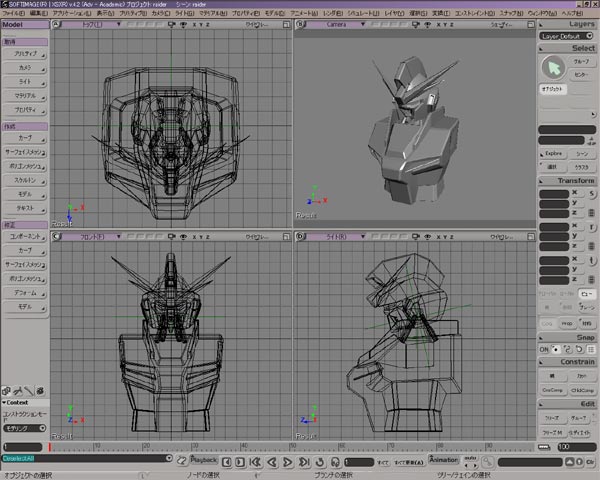Screen dimensions: 600x480
Task: Click the audio headphone icon in playback bar
Action: pos(335,462)
